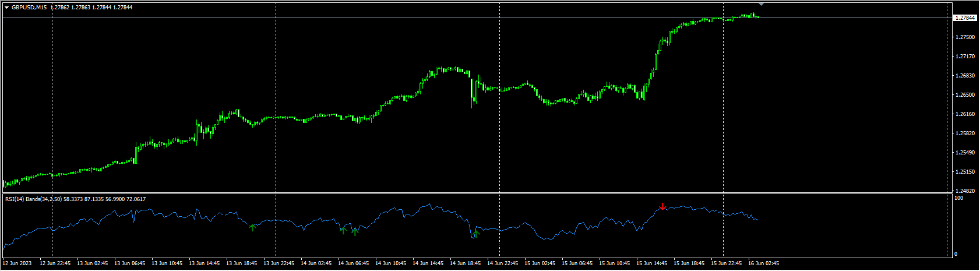Viewport: 980px width, 271px height.
Task: Click the 12 Jun 2023 date label
Action: [x=18, y=263]
